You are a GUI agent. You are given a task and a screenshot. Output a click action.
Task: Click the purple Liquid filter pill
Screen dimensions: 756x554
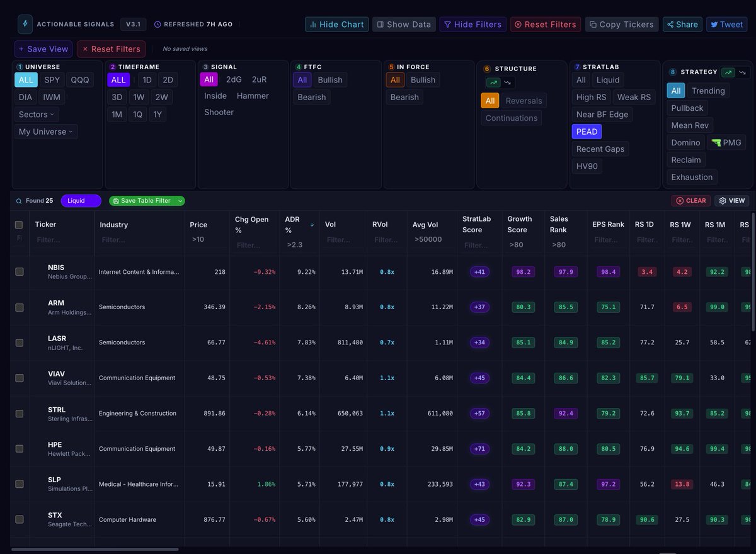81,201
